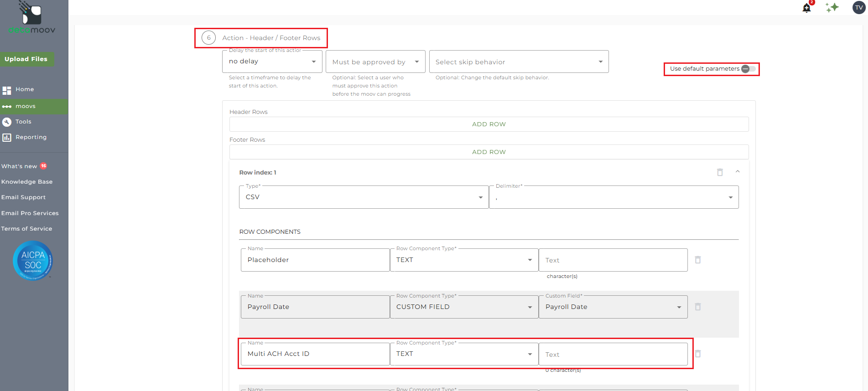Open Reporting from the sidebar
868x391 pixels.
31,137
